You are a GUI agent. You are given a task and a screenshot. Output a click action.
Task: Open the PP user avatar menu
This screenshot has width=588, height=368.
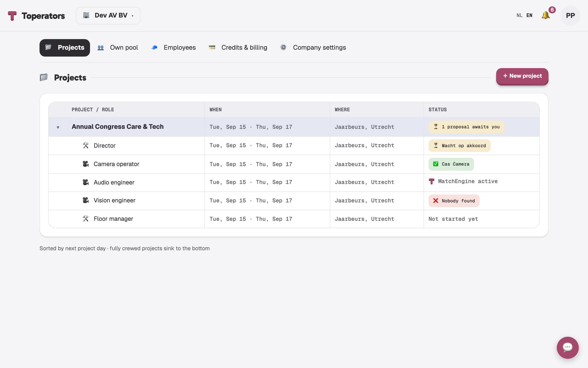click(570, 16)
